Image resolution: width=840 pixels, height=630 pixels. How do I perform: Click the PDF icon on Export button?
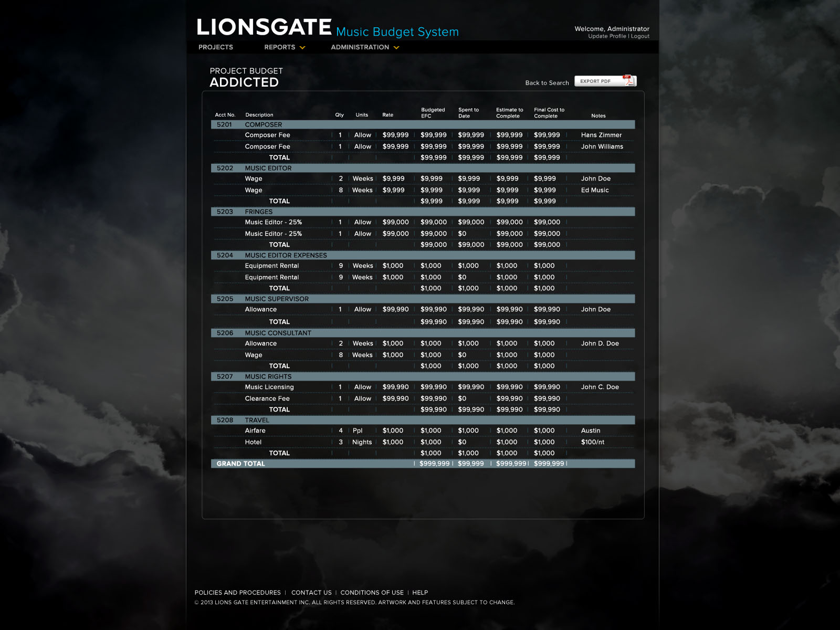pyautogui.click(x=628, y=81)
